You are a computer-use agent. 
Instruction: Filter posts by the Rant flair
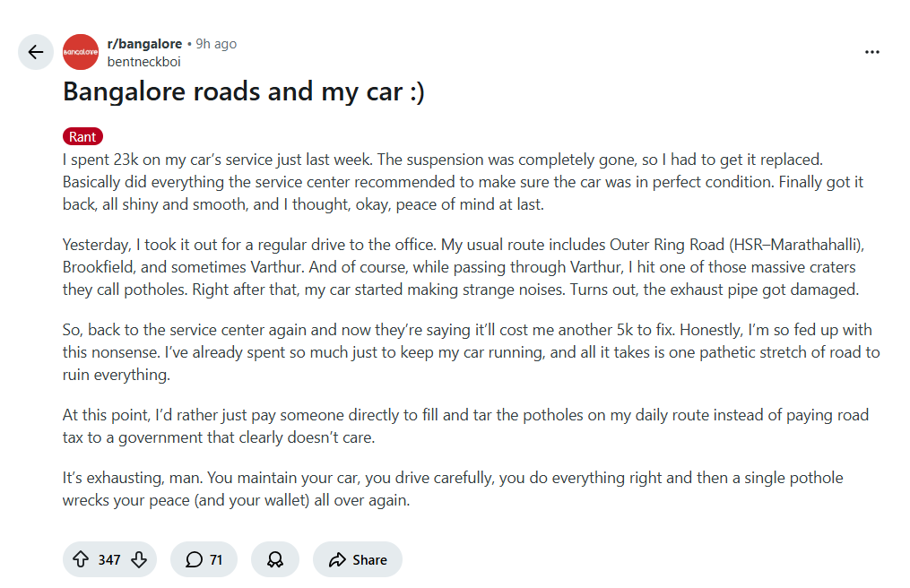pos(82,136)
